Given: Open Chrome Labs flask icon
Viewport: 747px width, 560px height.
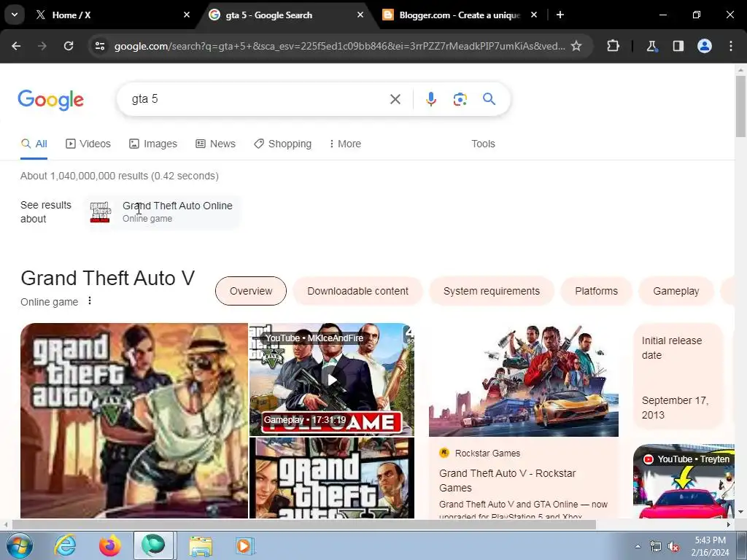Looking at the screenshot, I should (x=651, y=46).
